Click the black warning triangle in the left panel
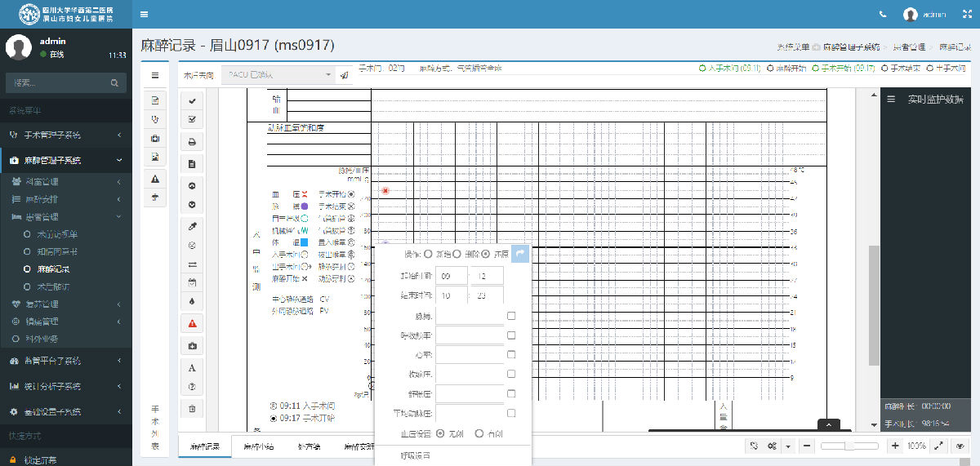Image resolution: width=980 pixels, height=466 pixels. coord(155,179)
